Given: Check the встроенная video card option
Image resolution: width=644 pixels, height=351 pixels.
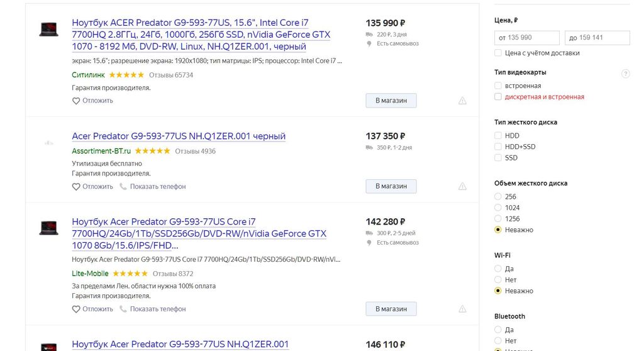Looking at the screenshot, I should tap(499, 86).
